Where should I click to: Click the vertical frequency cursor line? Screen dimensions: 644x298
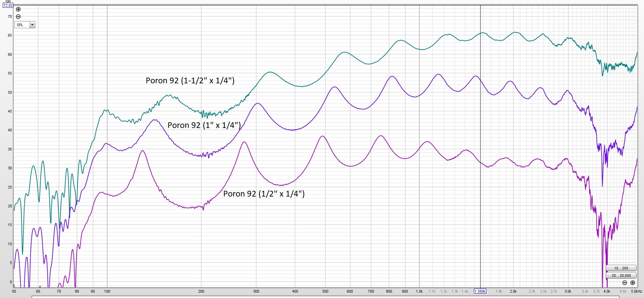tap(480, 146)
